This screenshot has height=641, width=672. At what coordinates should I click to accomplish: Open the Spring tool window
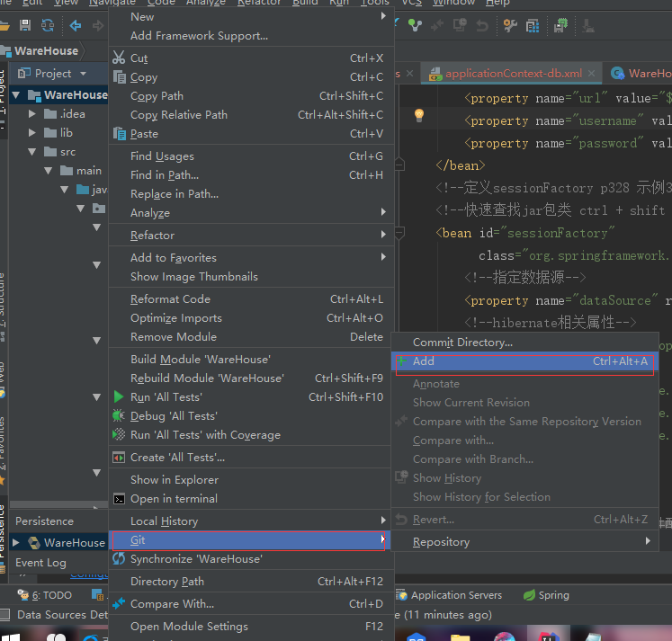546,595
